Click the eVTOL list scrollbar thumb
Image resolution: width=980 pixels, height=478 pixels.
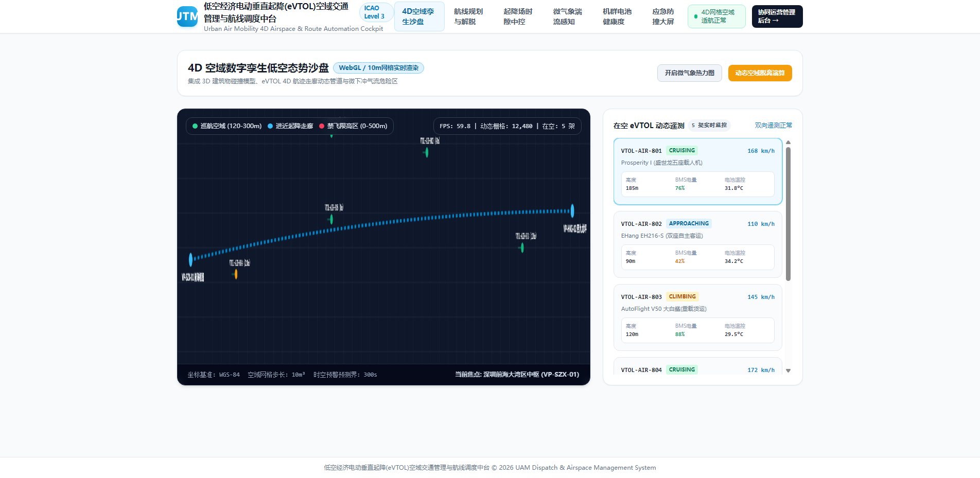coord(788,214)
